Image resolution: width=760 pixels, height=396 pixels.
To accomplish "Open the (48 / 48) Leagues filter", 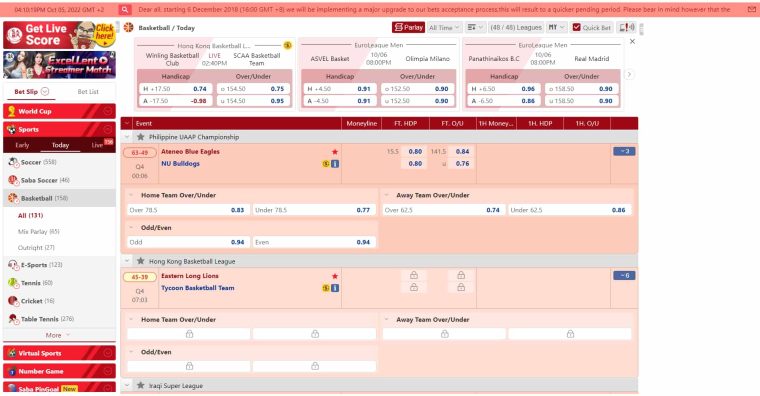I will click(x=516, y=28).
